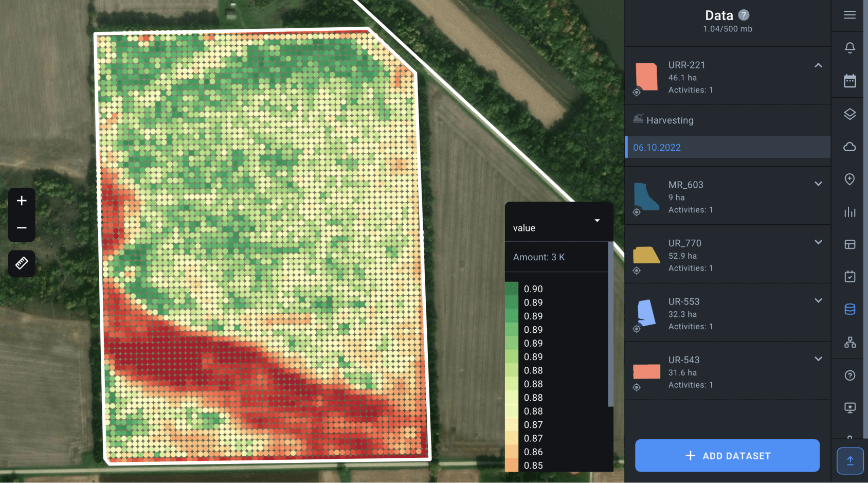This screenshot has height=483, width=868.
Task: Open the map layers icon
Action: [x=849, y=114]
